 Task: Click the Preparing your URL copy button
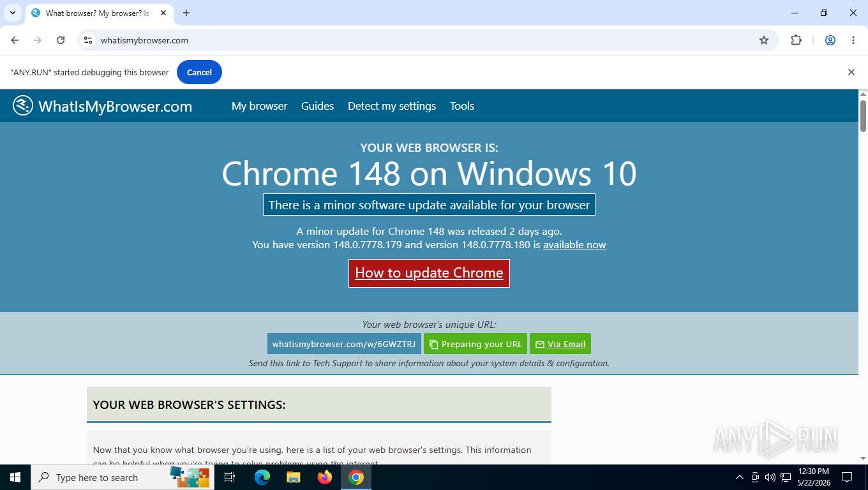(475, 344)
